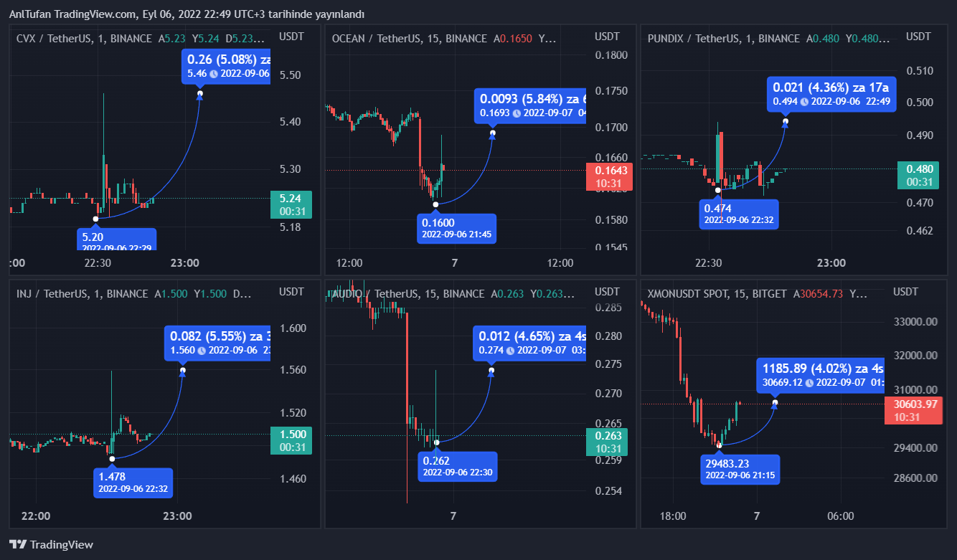Click the clock icon in AUDIO forecast label
The width and height of the screenshot is (957, 560).
click(x=510, y=351)
